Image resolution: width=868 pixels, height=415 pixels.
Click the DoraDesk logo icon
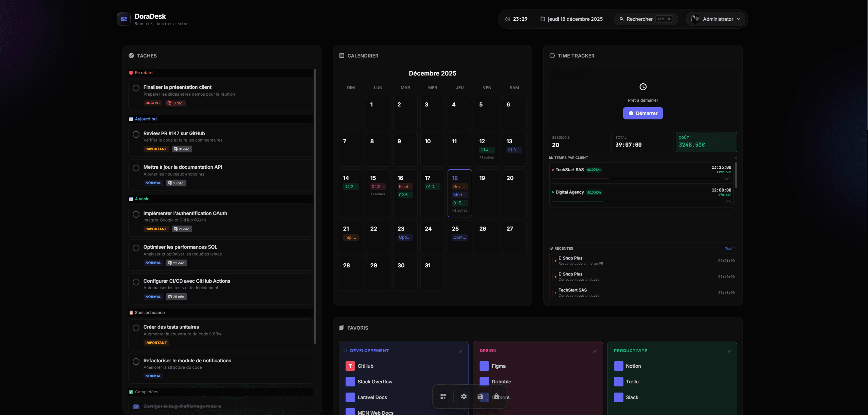coord(123,19)
